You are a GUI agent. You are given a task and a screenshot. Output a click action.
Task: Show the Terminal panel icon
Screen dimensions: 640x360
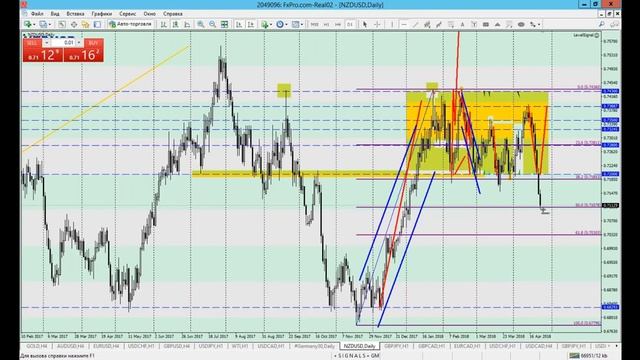pos(97,24)
